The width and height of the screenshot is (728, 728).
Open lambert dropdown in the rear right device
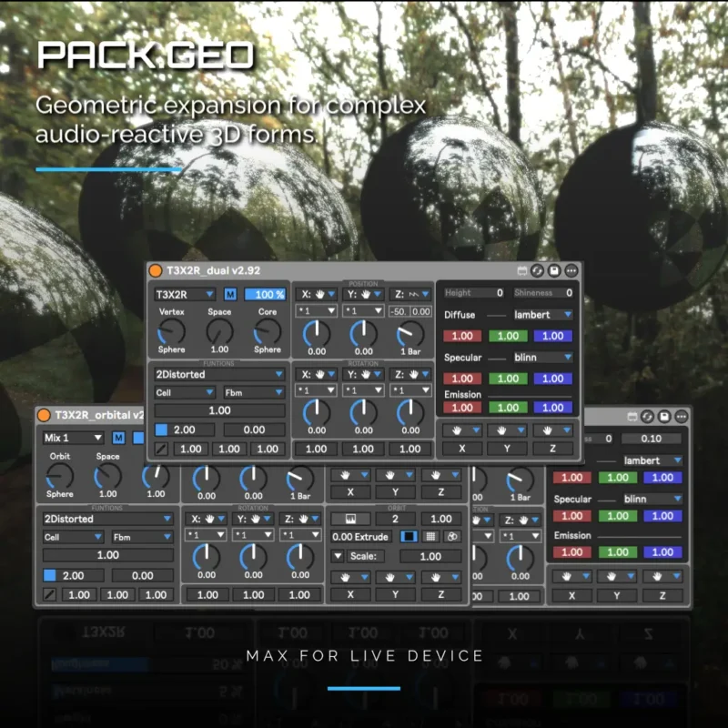pos(652,460)
